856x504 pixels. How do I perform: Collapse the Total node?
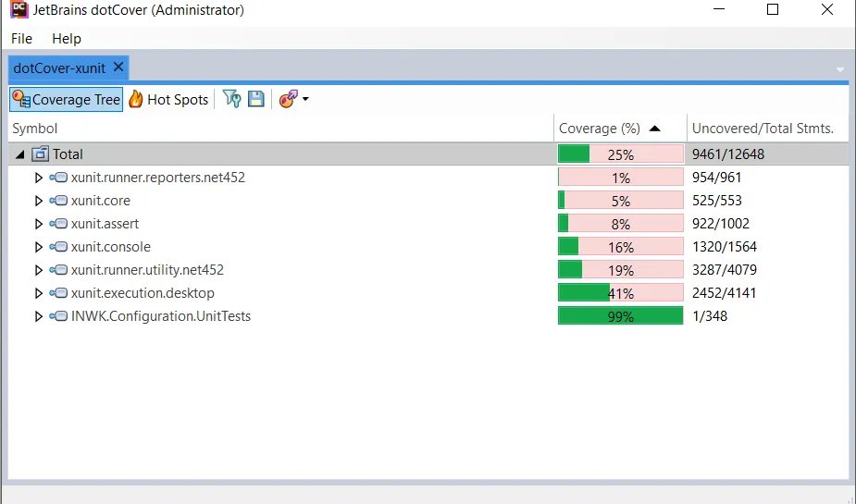[x=20, y=154]
